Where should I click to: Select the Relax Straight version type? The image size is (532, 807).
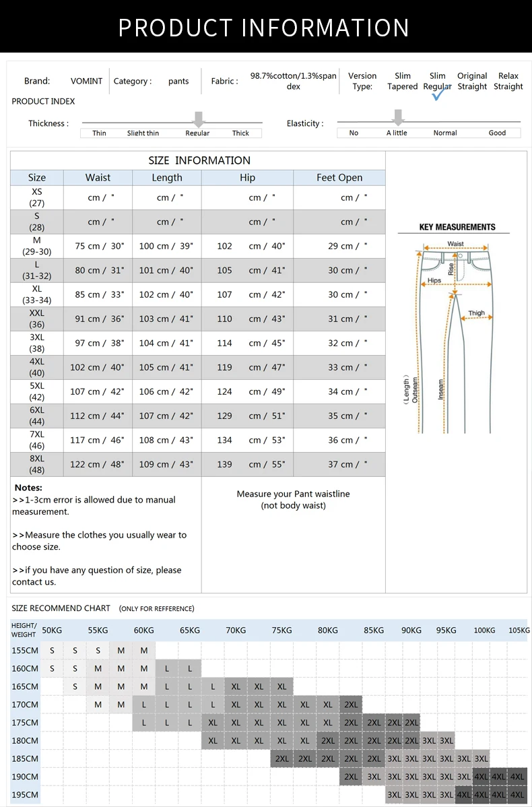tap(508, 82)
